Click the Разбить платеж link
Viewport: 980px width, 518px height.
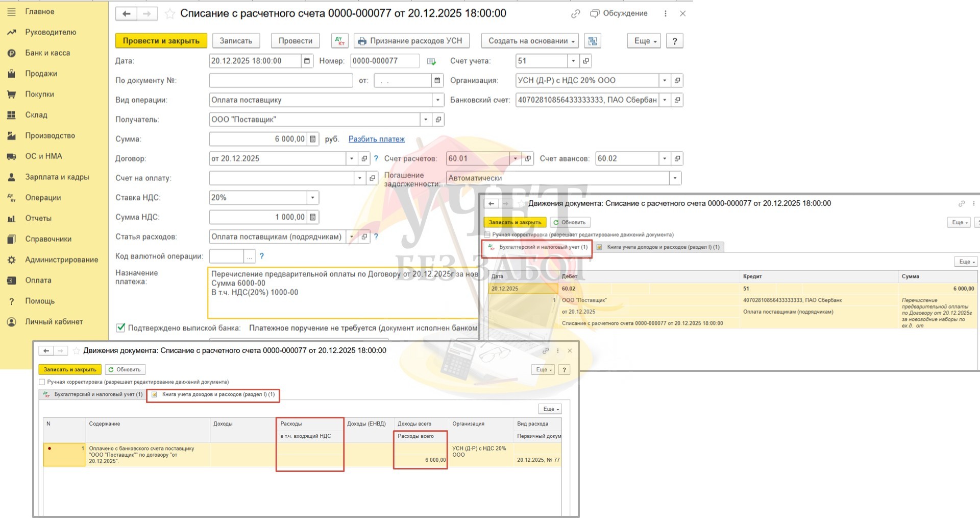[376, 139]
